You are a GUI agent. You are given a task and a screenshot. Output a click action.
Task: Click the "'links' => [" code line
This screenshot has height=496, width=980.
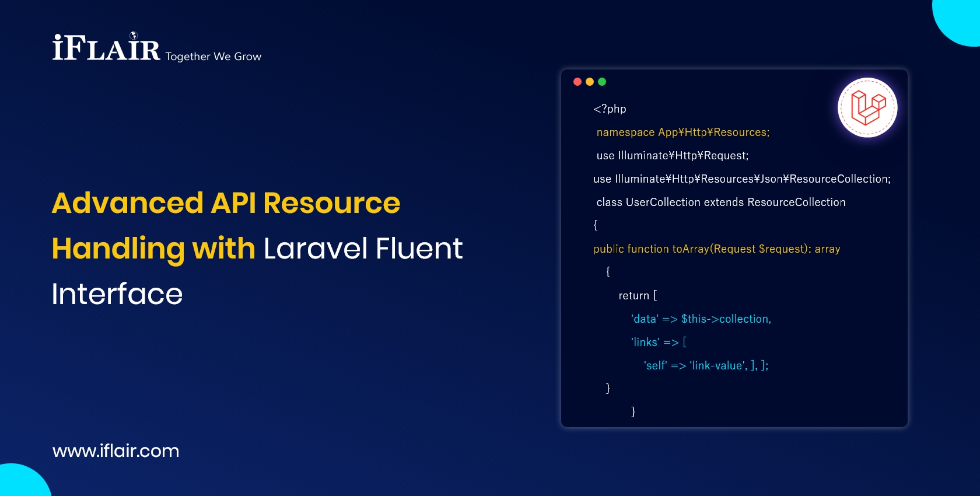click(x=659, y=343)
